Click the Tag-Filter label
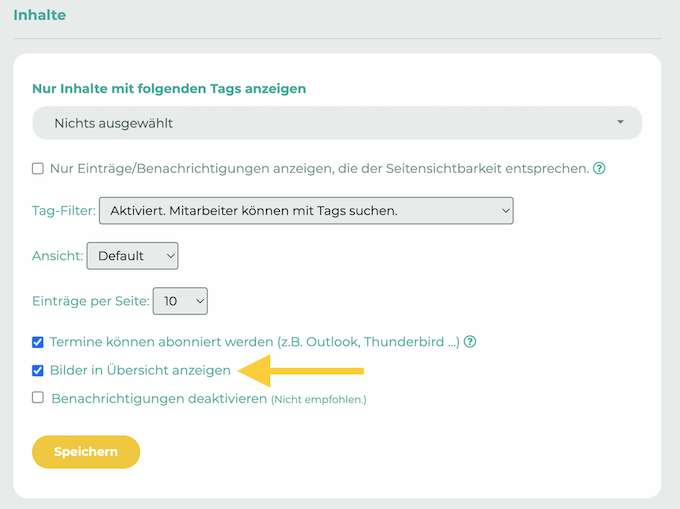This screenshot has width=680, height=509. pos(64,211)
